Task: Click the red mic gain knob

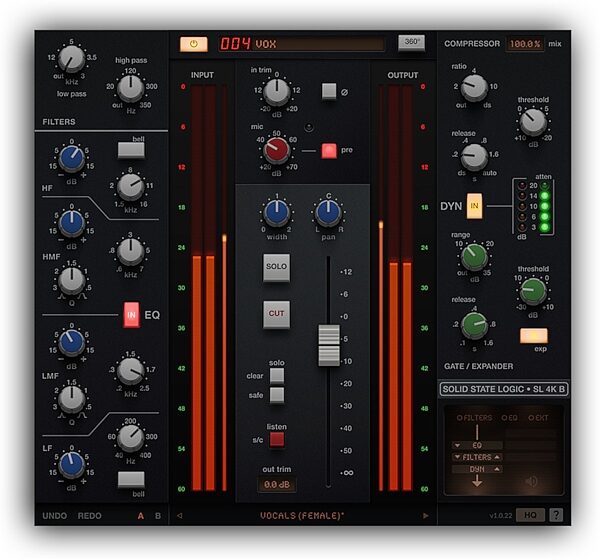Action: 277,150
